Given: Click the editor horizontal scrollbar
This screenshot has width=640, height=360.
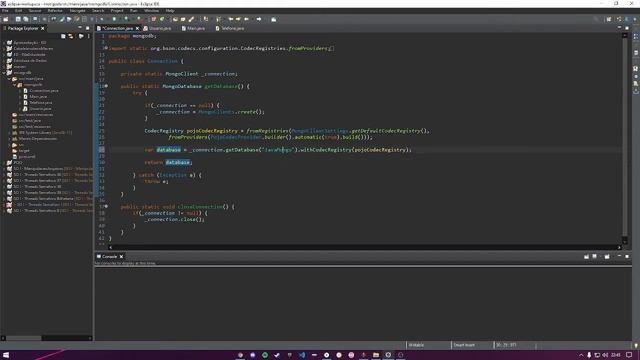Looking at the screenshot, I should 364,247.
